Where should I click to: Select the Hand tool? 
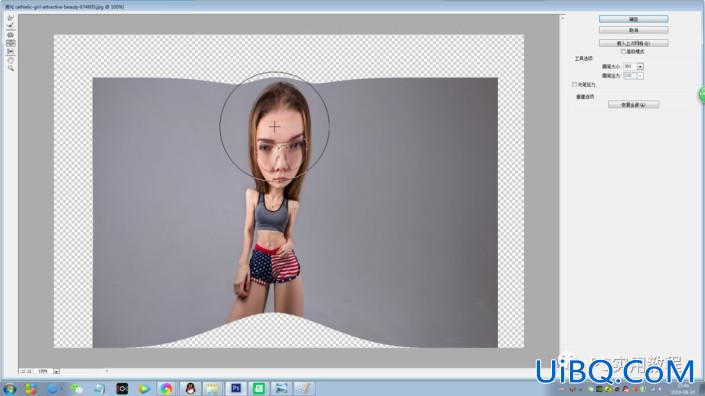[x=10, y=60]
